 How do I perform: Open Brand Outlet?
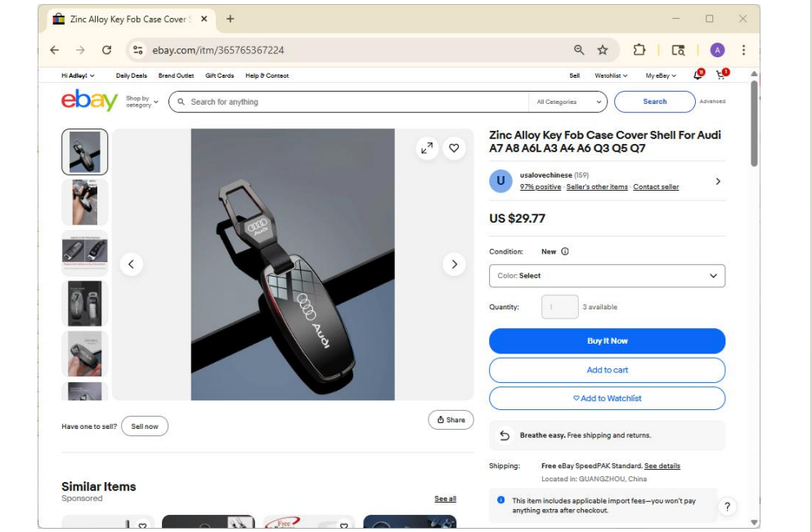176,75
